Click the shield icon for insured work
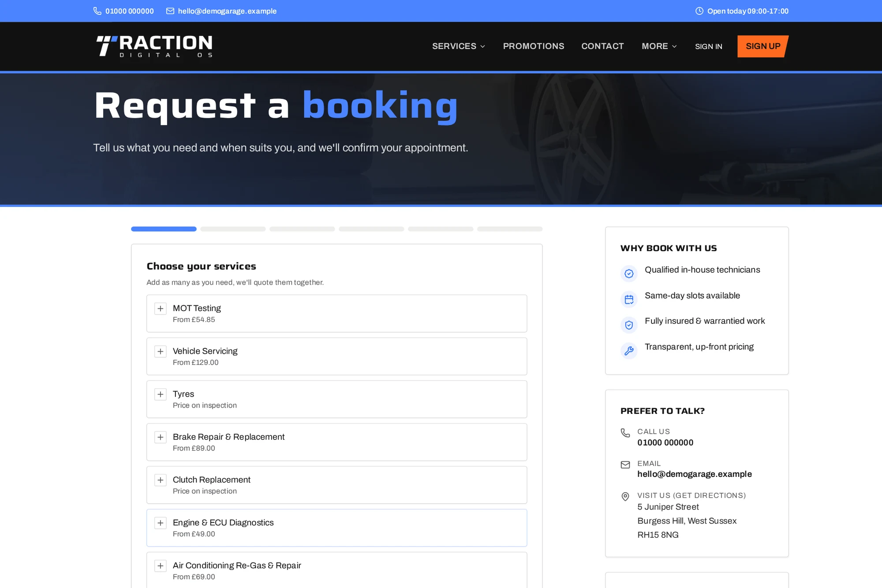Viewport: 882px width, 588px height. click(629, 325)
